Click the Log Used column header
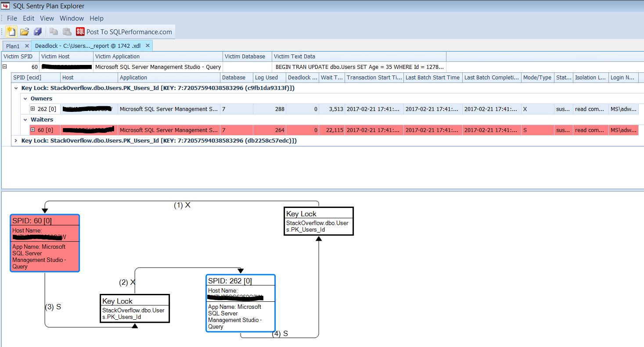Screen dimensions: 644x347 point(269,78)
